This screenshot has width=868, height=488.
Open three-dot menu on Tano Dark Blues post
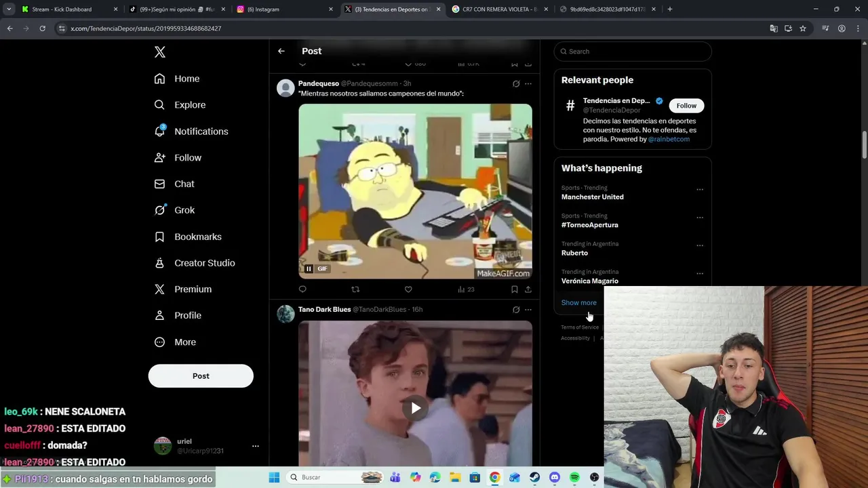(528, 310)
